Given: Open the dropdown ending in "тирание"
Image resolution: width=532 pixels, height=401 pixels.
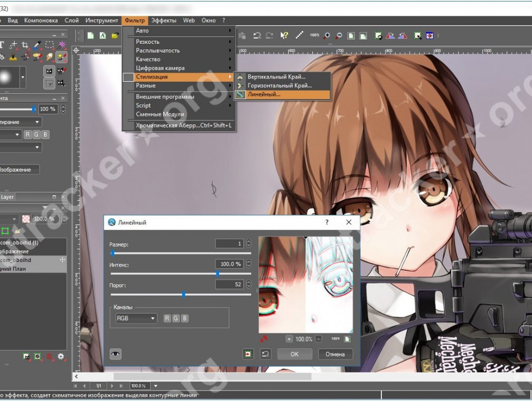Looking at the screenshot, I should click(x=21, y=122).
